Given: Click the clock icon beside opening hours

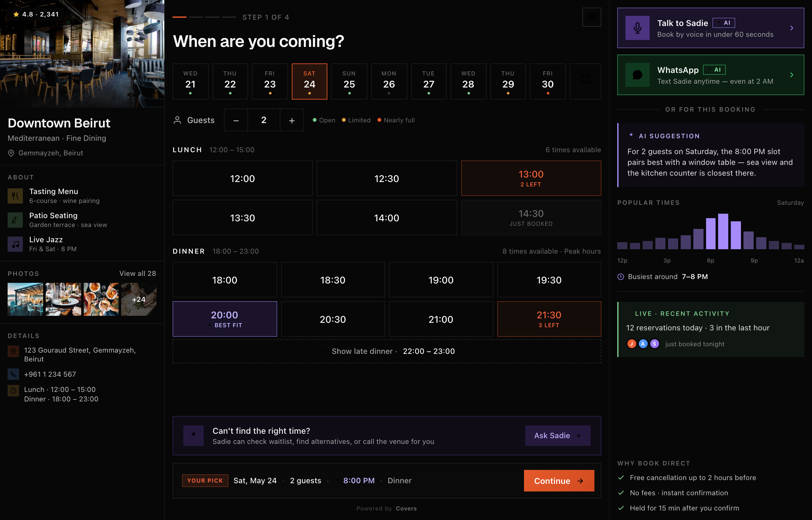Looking at the screenshot, I should (13, 391).
